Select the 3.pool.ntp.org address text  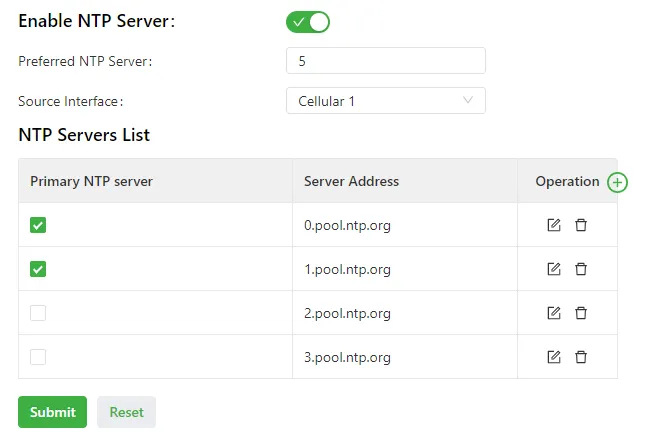[347, 357]
